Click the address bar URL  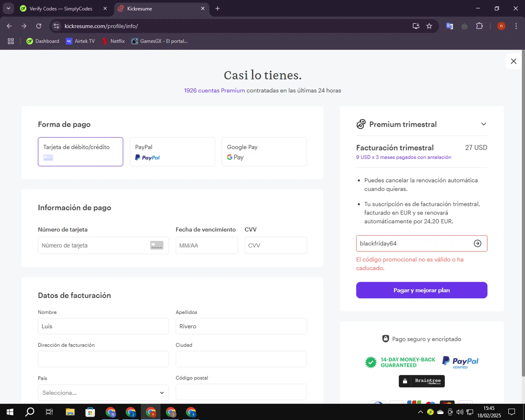pos(101,26)
